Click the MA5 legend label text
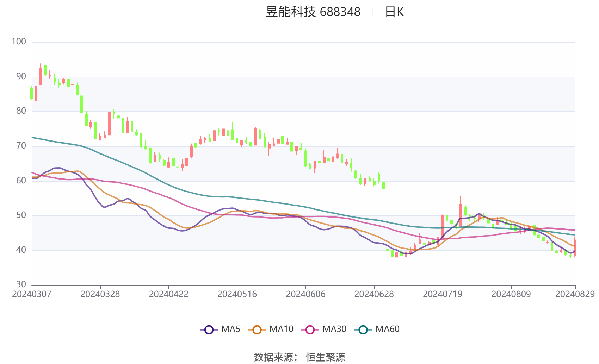599x364 pixels. [231, 329]
